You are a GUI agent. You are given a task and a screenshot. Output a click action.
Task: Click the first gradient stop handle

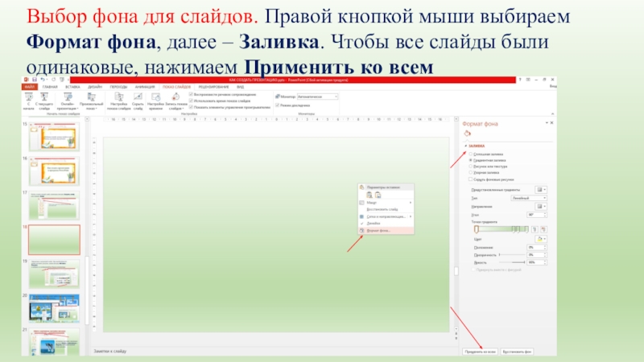pyautogui.click(x=477, y=229)
